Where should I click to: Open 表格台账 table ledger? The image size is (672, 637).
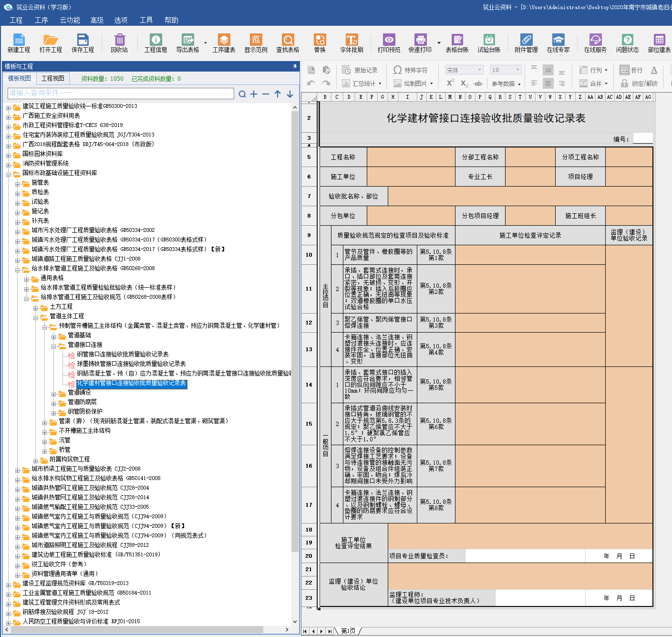[457, 43]
